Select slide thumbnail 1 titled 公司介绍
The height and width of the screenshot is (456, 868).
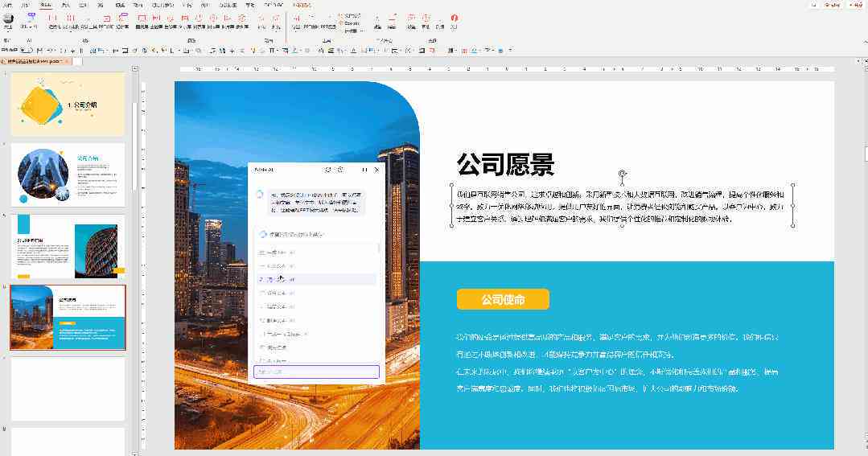tap(68, 104)
